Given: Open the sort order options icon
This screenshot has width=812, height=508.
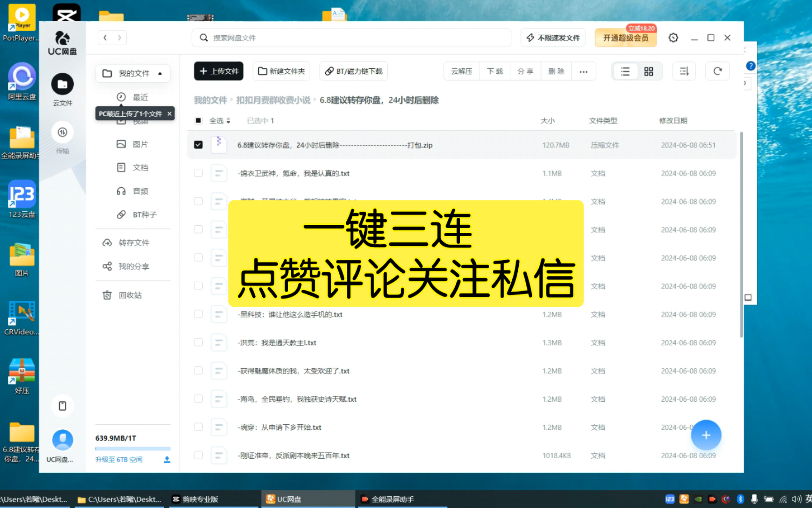Looking at the screenshot, I should tap(684, 71).
